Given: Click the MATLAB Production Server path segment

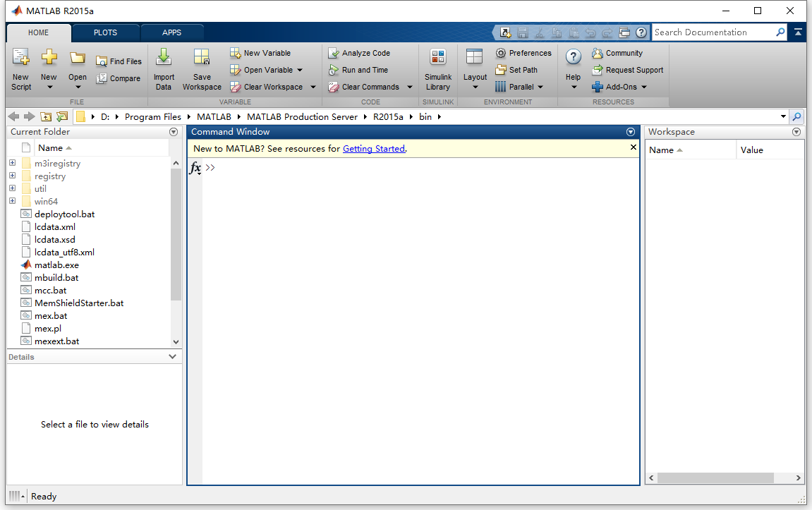Looking at the screenshot, I should [302, 116].
